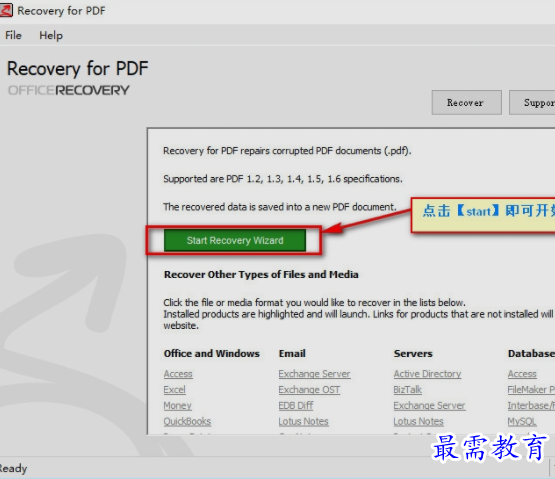
Task: Click the 'Ready' status bar text
Action: [13, 468]
